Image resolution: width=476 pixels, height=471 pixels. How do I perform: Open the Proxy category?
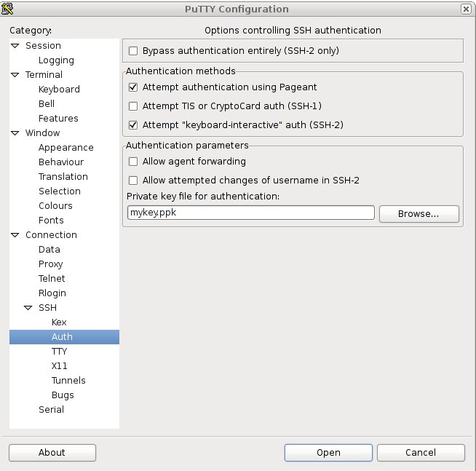click(x=51, y=264)
